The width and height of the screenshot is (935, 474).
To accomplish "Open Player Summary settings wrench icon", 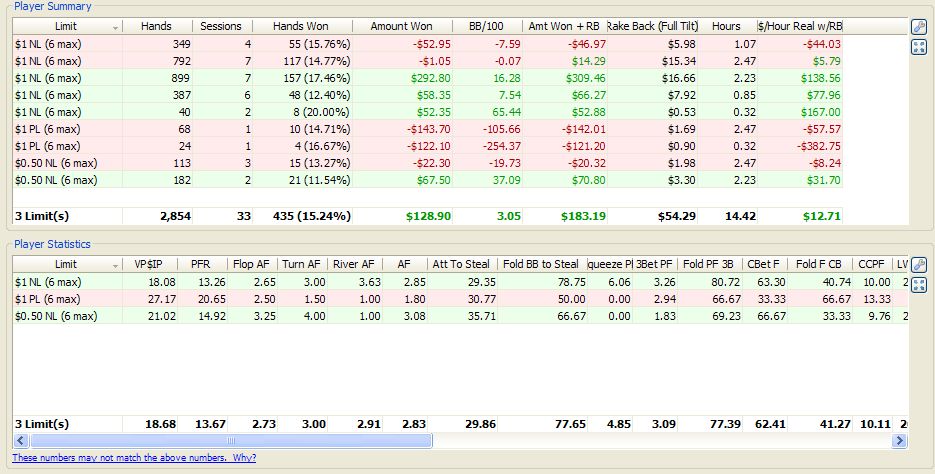I will pyautogui.click(x=919, y=27).
